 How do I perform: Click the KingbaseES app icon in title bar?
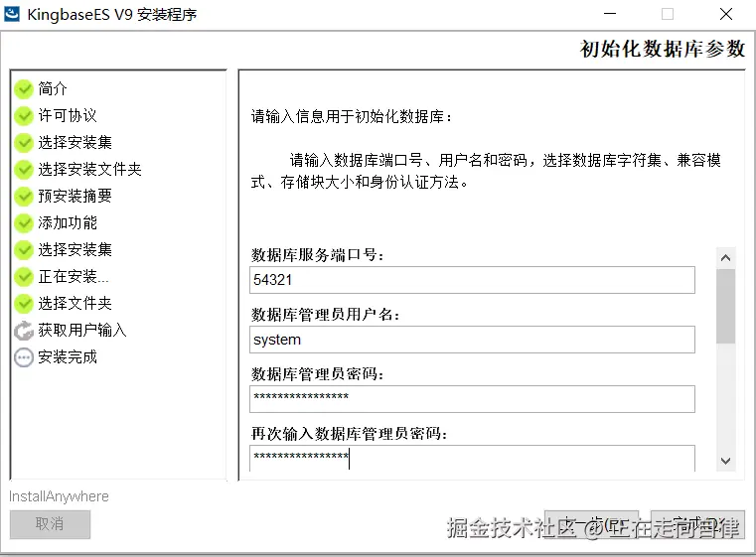(x=12, y=14)
